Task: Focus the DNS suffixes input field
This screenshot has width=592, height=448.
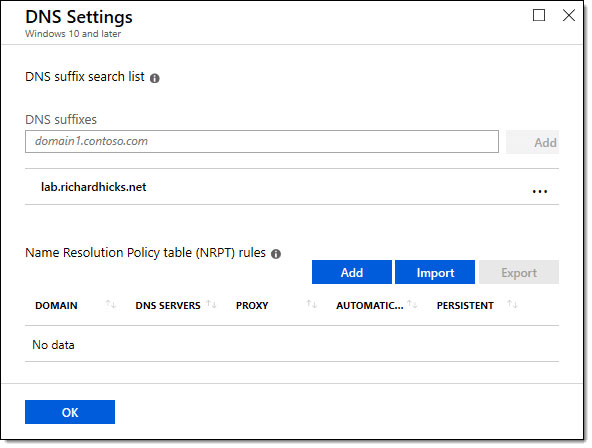Action: tap(262, 142)
